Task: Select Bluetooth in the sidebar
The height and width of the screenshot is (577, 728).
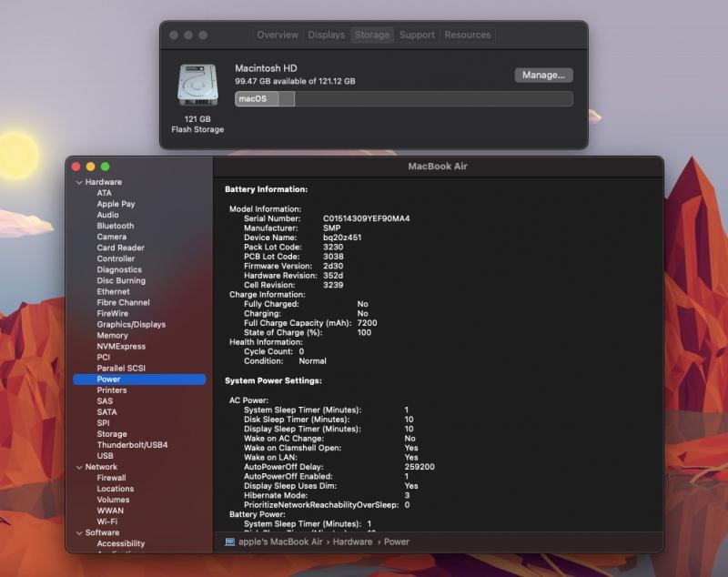Action: pyautogui.click(x=116, y=226)
